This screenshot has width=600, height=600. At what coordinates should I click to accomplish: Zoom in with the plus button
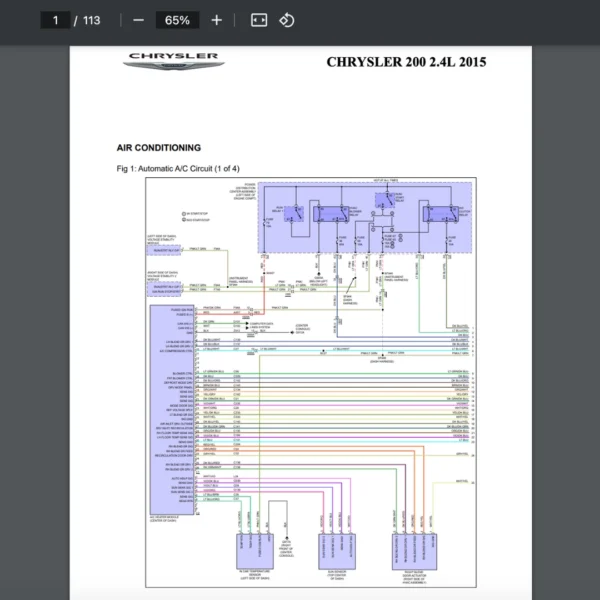(217, 20)
